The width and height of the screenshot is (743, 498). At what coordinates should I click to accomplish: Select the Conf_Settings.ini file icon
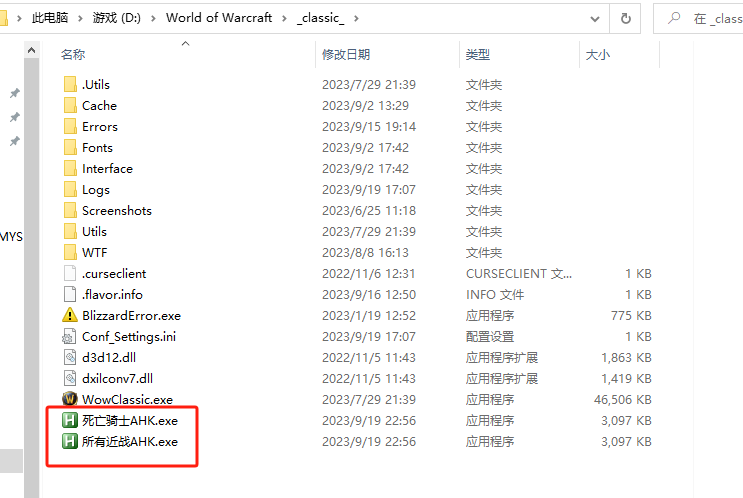(70, 336)
